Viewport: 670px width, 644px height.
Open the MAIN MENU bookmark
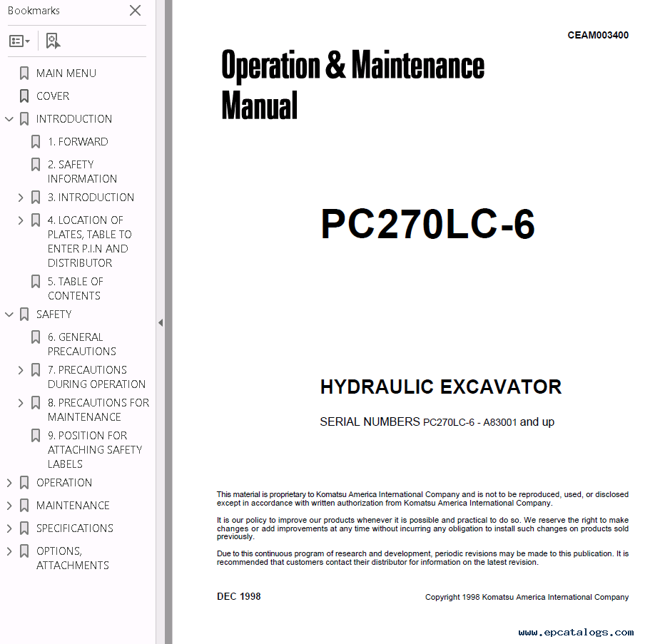coord(66,73)
